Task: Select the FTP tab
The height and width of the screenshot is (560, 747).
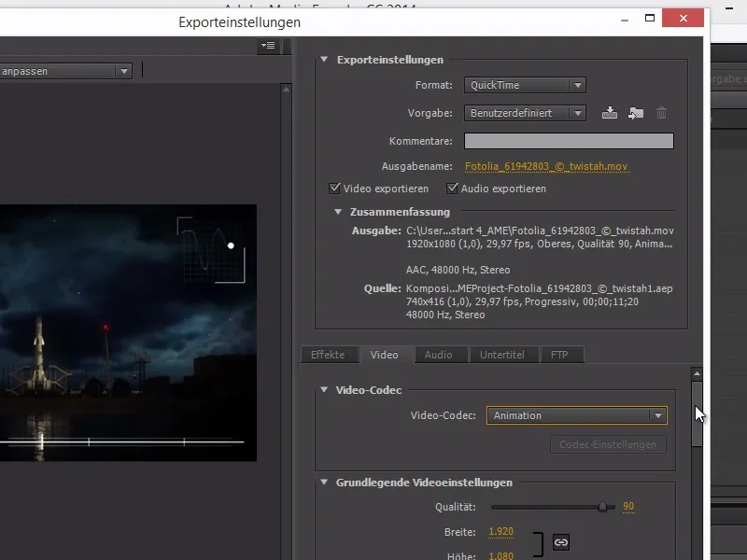Action: (561, 355)
